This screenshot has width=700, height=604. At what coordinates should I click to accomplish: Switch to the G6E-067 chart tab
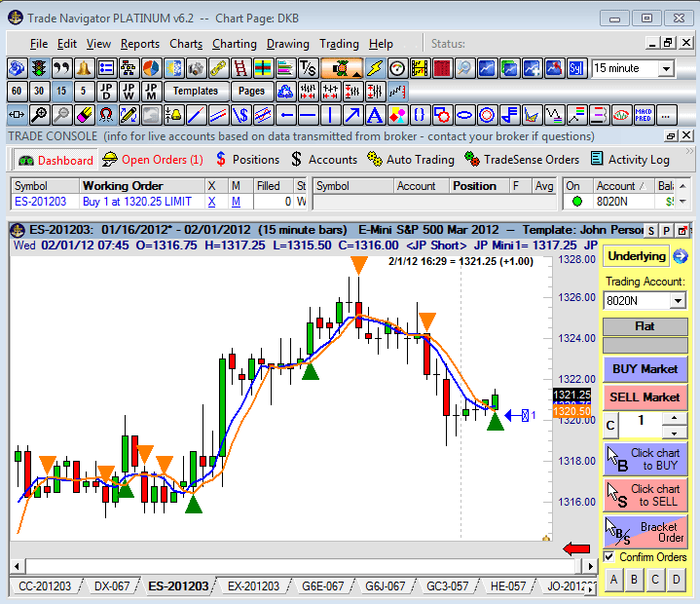pyautogui.click(x=323, y=585)
